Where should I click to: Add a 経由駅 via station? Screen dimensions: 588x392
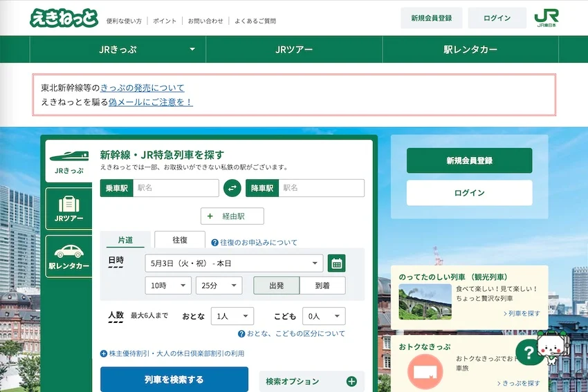[232, 216]
